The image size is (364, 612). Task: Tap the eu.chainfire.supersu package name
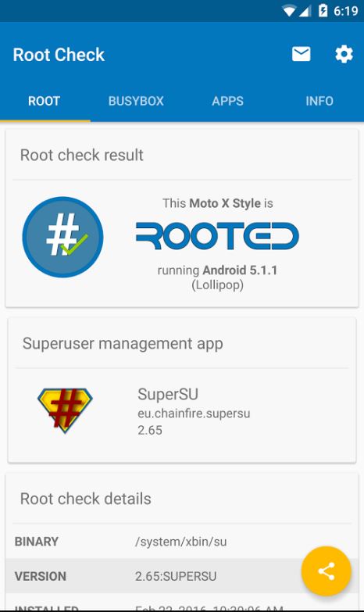click(x=194, y=413)
